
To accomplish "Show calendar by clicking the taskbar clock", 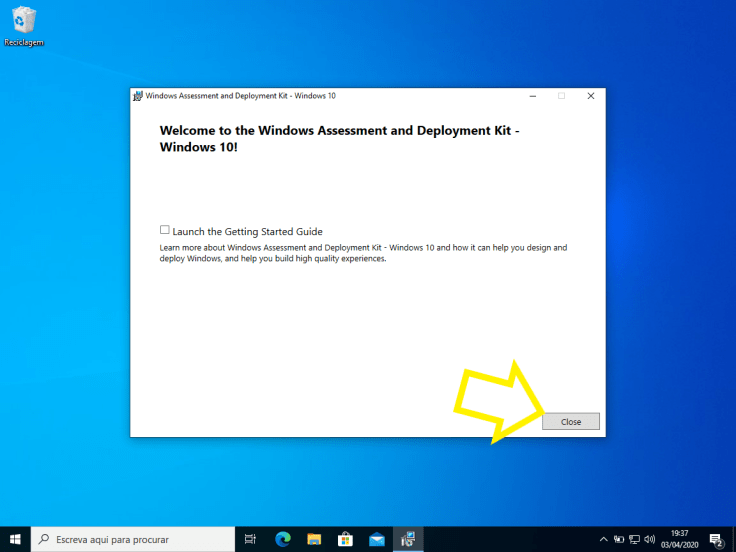I will click(679, 539).
